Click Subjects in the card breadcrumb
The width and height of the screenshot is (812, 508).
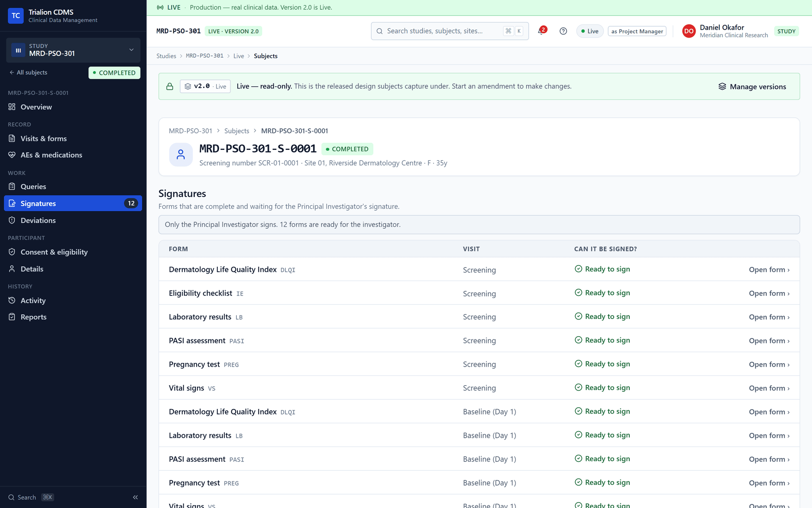click(x=236, y=131)
